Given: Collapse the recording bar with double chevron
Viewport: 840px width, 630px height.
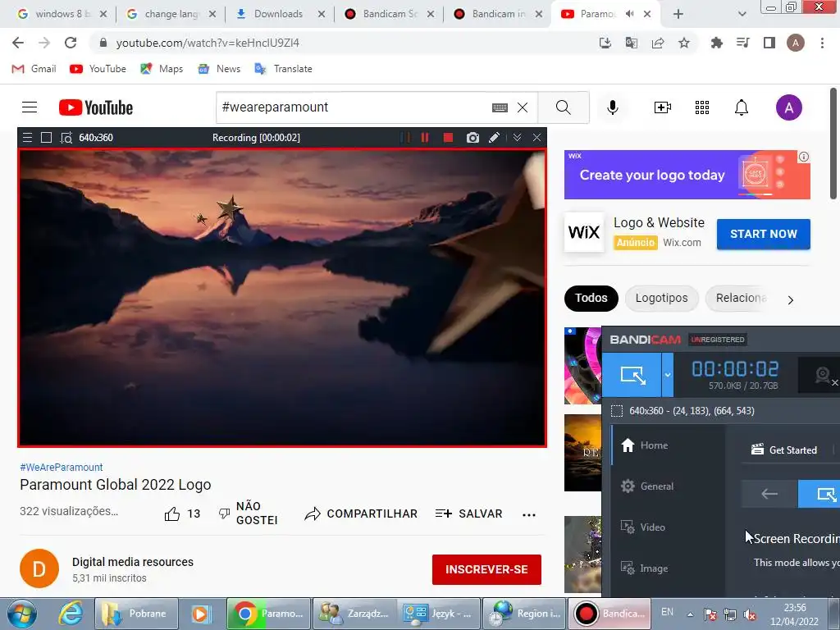Looking at the screenshot, I should pos(517,138).
